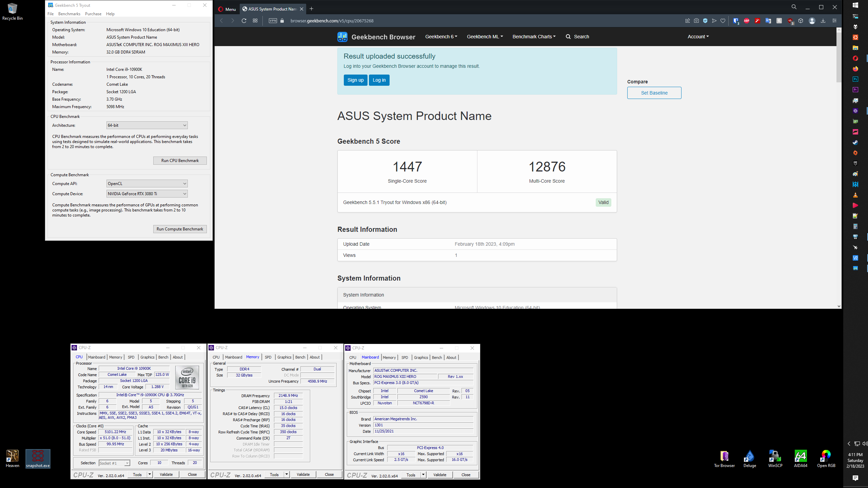The height and width of the screenshot is (488, 868).
Task: Open the notification center icon
Action: pyautogui.click(x=855, y=478)
